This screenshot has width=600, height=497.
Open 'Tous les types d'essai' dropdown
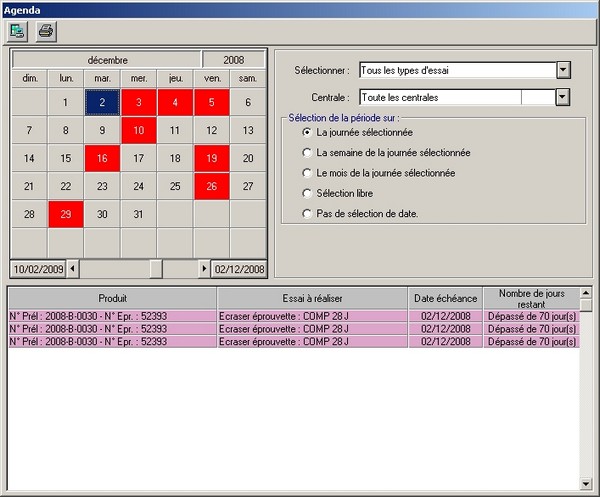coord(563,70)
